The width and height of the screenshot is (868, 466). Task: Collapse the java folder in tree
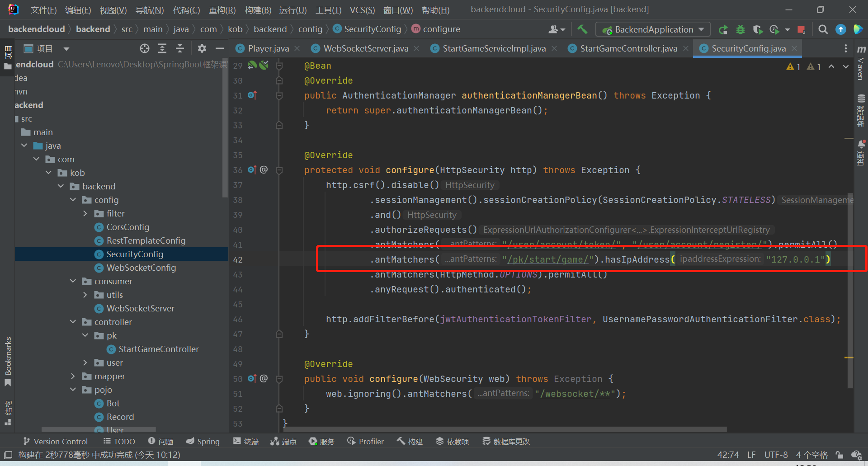(x=24, y=146)
